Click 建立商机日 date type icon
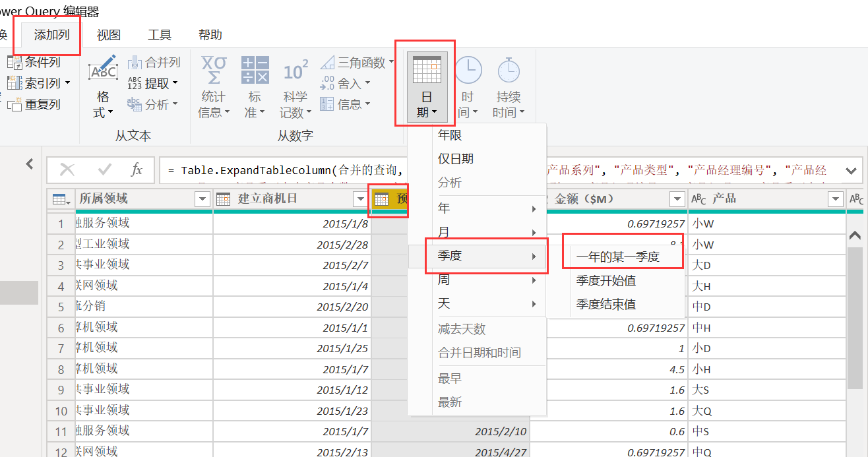Screen dimensions: 868x457 point(224,199)
